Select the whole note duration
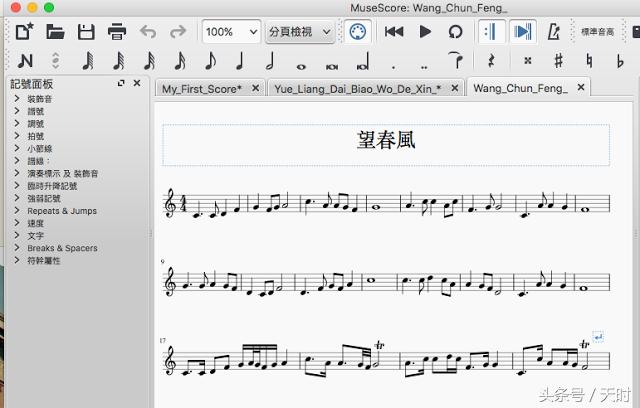Screen dimensions: 640x408 coord(301,67)
